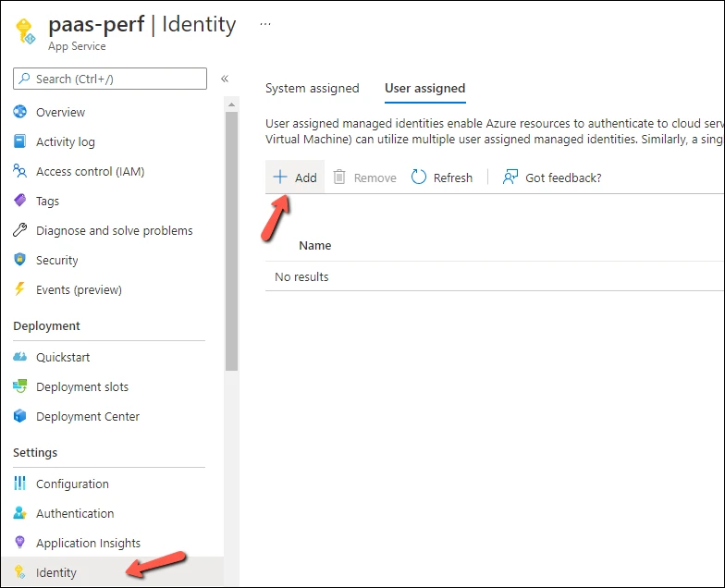725x588 pixels.
Task: Click the Security shield icon
Action: pos(20,260)
